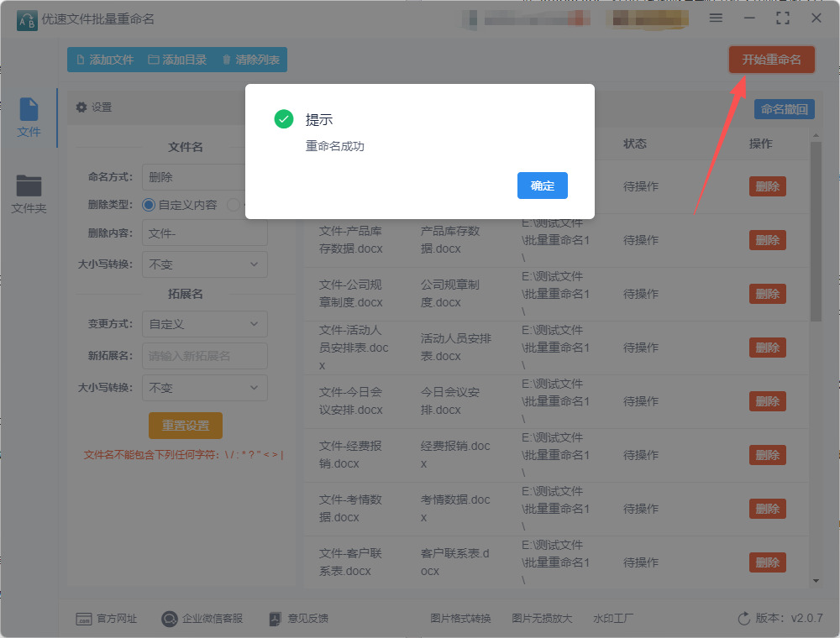Viewport: 840px width, 638px height.
Task: Click the 文件夹 sidebar folder icon
Action: (29, 186)
